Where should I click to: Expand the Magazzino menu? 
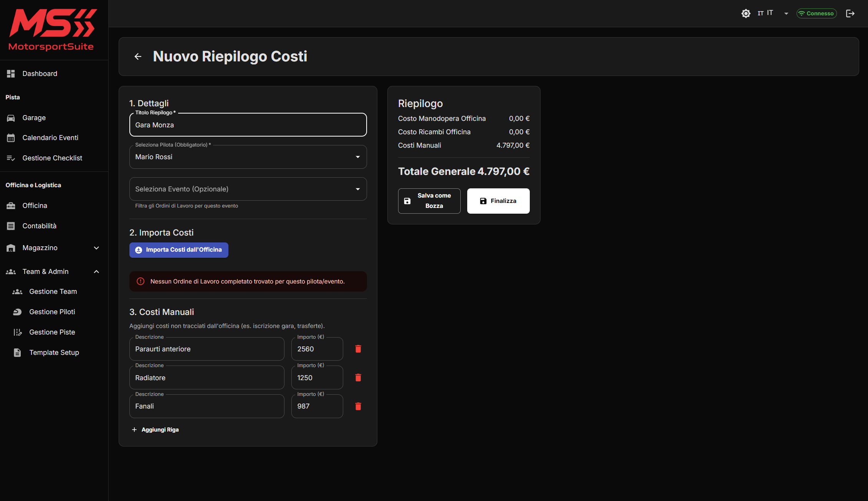pos(54,248)
